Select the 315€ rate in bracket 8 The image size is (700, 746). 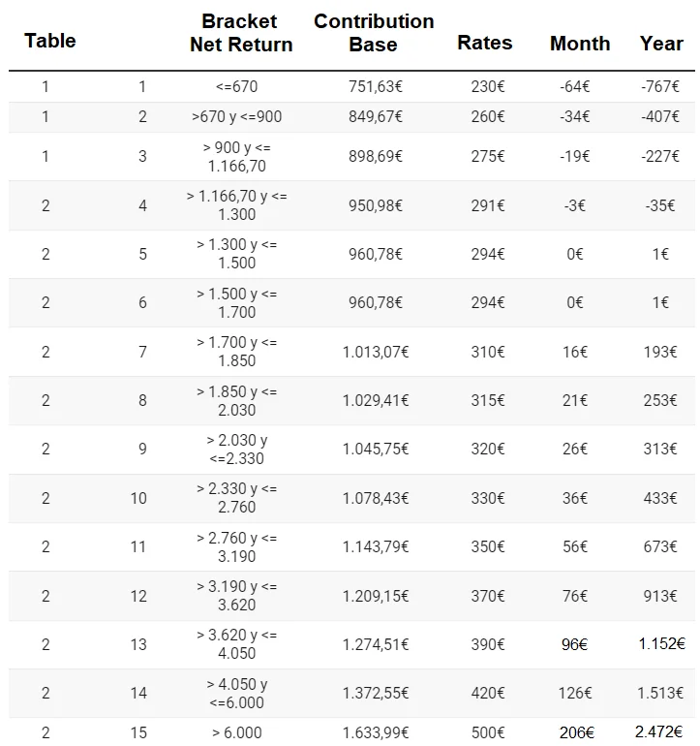[487, 400]
